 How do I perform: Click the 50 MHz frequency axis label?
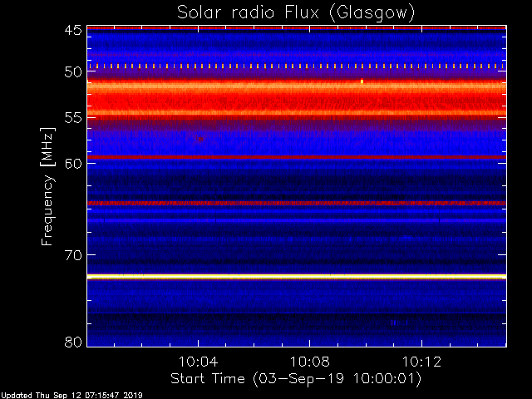pyautogui.click(x=73, y=72)
